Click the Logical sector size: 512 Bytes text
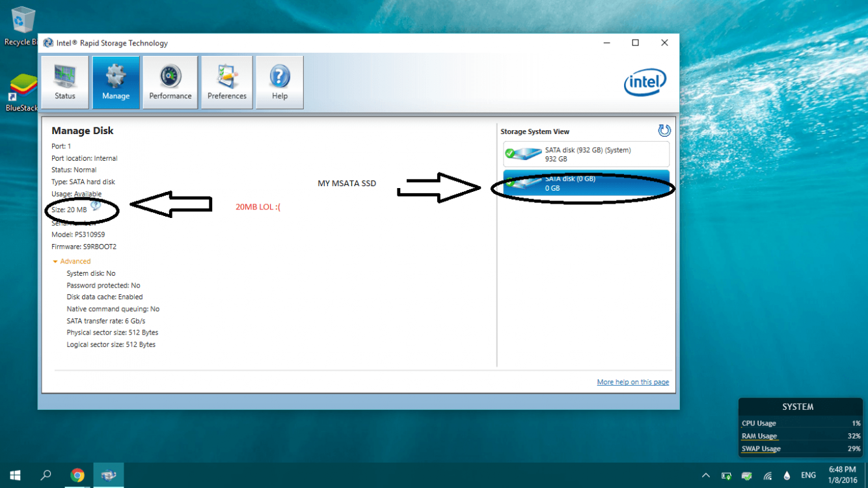The width and height of the screenshot is (868, 488). tap(111, 344)
